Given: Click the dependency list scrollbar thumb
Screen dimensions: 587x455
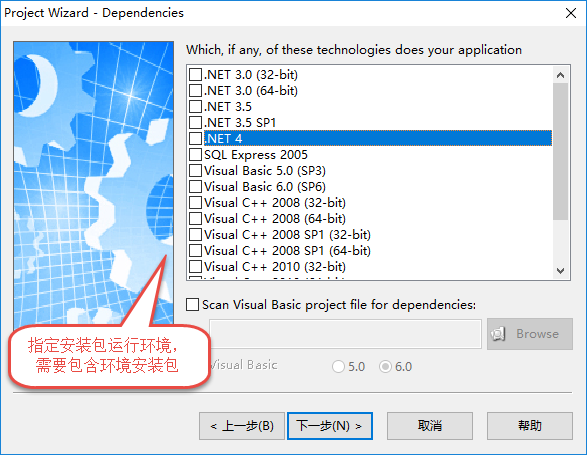Looking at the screenshot, I should [x=560, y=152].
